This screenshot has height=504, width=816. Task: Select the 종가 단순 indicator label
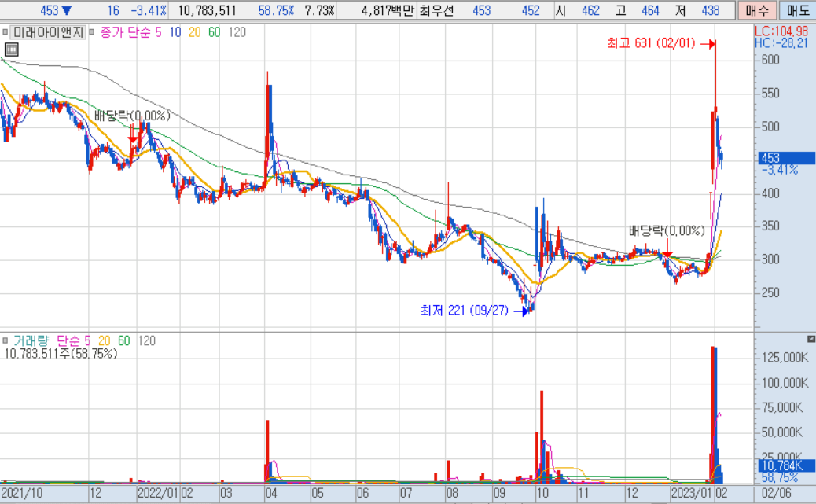pos(125,32)
